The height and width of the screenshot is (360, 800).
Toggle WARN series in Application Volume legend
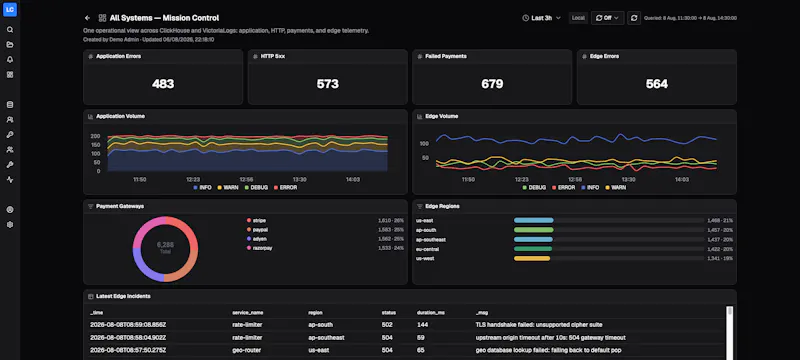[x=227, y=188]
